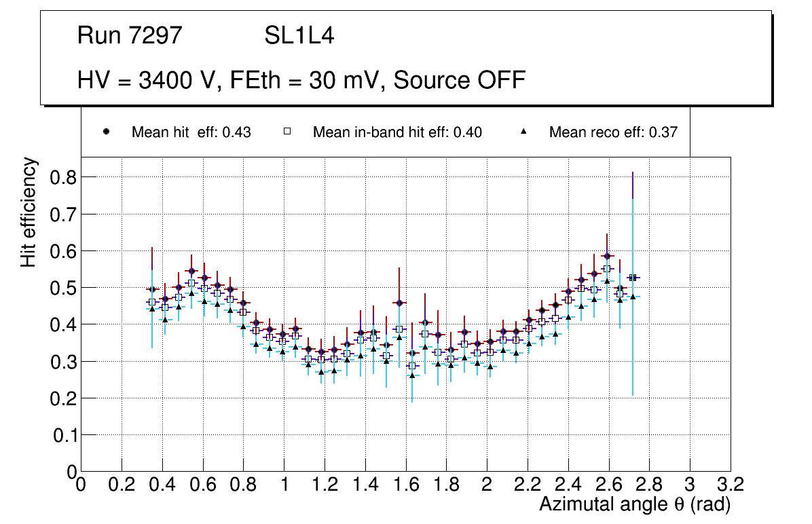Select the 'SL1L4' label in the title box
Image resolution: width=812 pixels, height=524 pixels.
(299, 36)
